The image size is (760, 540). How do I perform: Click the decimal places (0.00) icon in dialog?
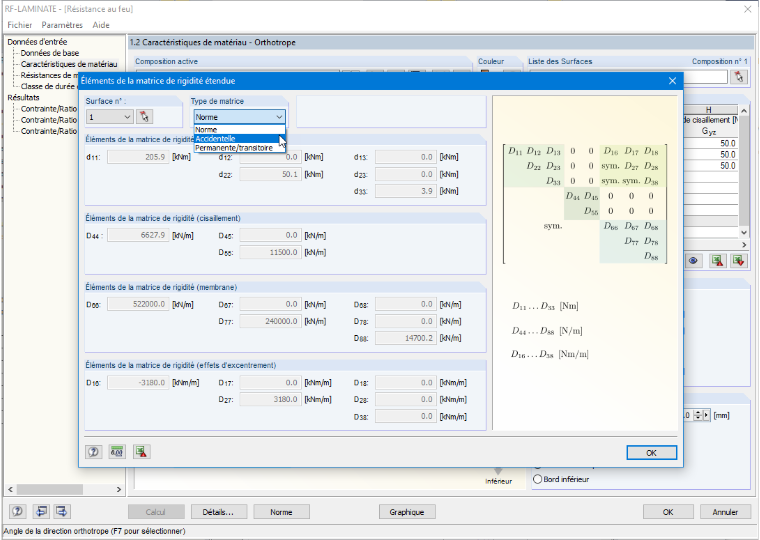[x=117, y=452]
